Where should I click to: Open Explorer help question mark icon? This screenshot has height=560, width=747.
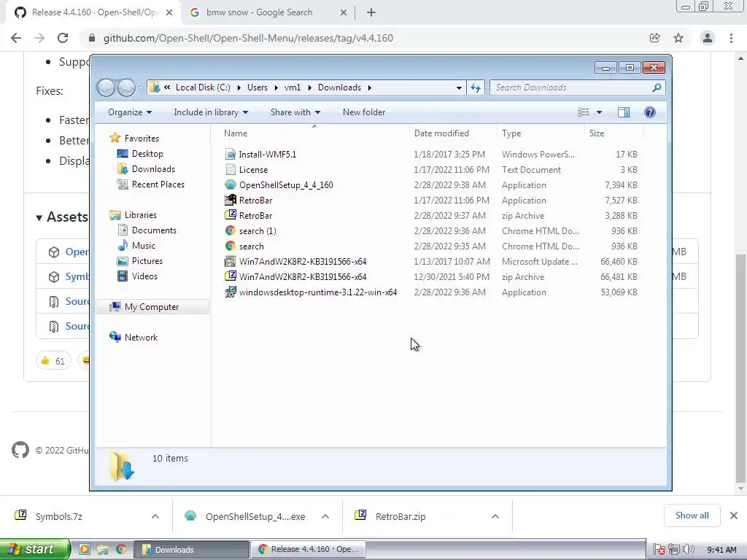(649, 112)
